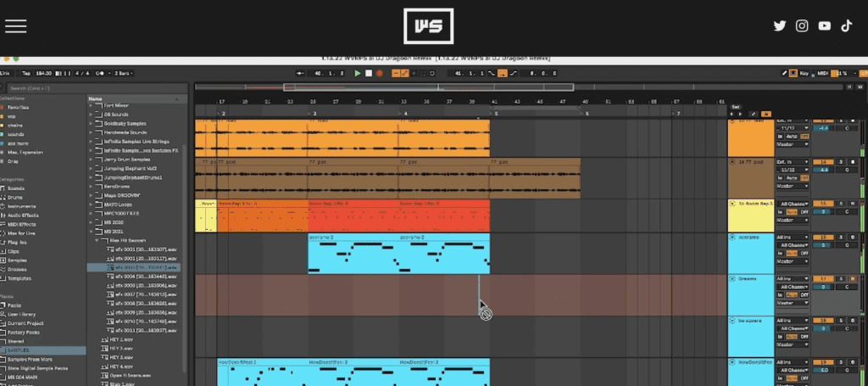The width and height of the screenshot is (868, 386).
Task: Expand the Goldbaby Samples folder
Action: (x=92, y=124)
